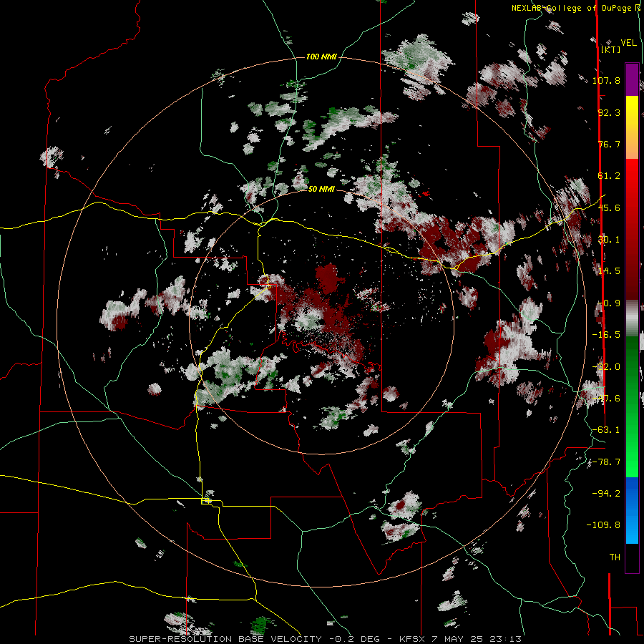Click the -78.7 legend value
This screenshot has width=644, height=644.
pos(607,462)
